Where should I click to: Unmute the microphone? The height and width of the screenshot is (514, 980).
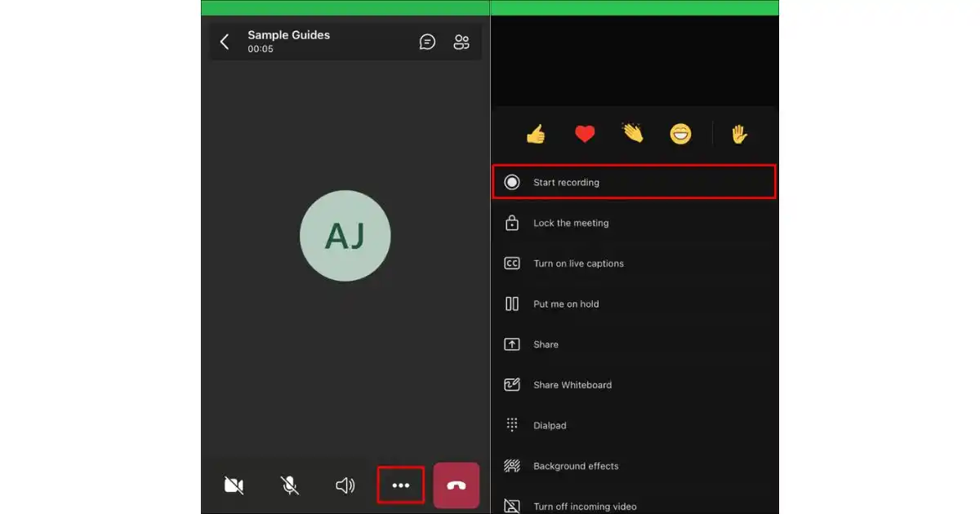tap(289, 485)
